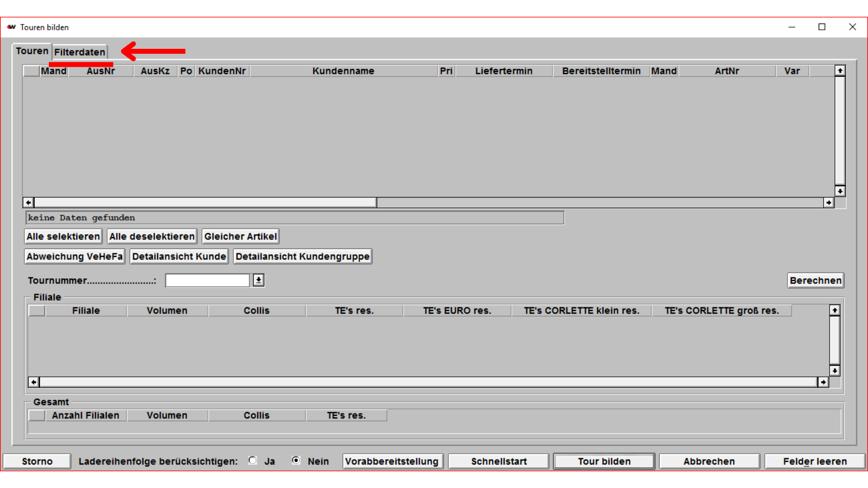Click the Filiale table left scroll arrow
868x488 pixels.
pyautogui.click(x=33, y=382)
